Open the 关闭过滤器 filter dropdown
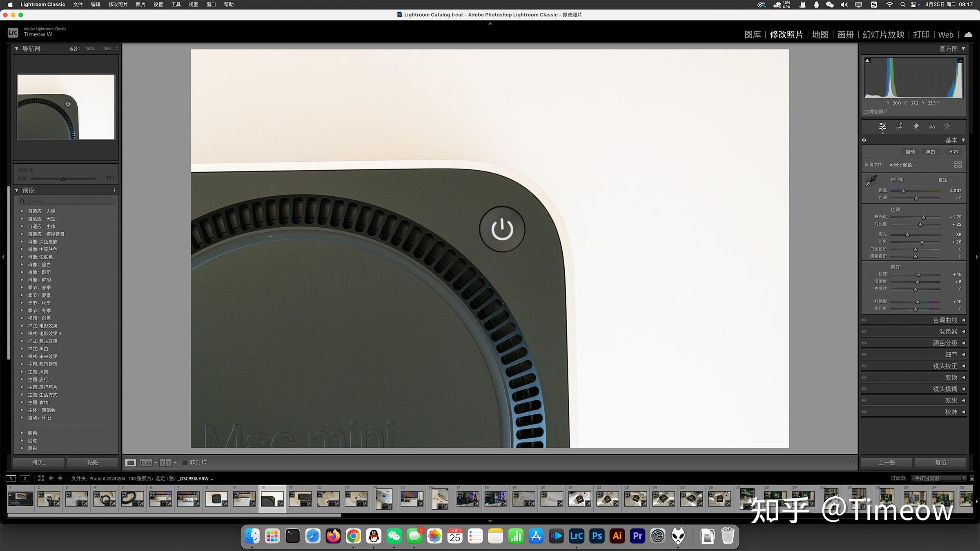Image resolution: width=980 pixels, height=551 pixels. point(938,478)
